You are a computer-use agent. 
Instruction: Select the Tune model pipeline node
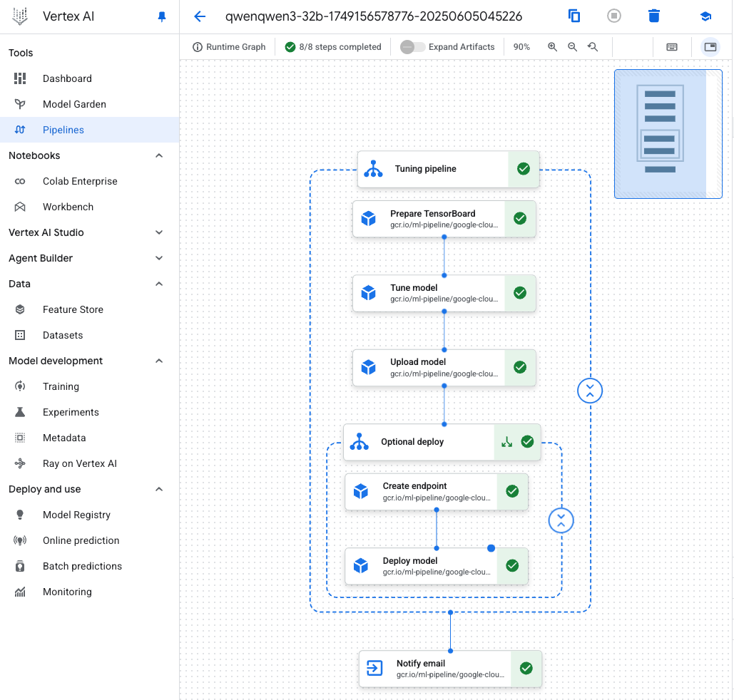click(444, 294)
